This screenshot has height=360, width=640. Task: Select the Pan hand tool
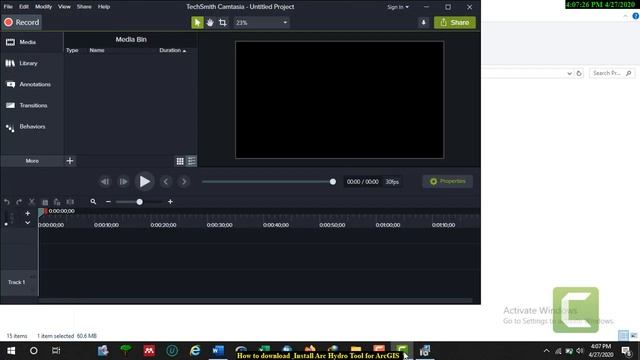click(x=210, y=22)
